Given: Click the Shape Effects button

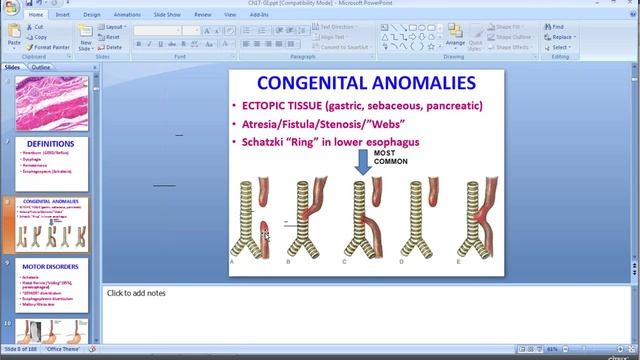Looking at the screenshot, I should (x=508, y=47).
